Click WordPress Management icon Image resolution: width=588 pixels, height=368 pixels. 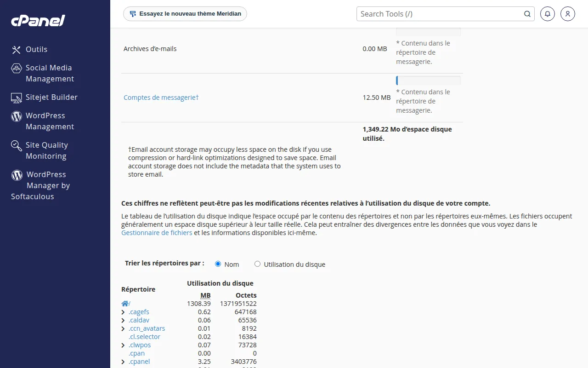click(x=17, y=116)
